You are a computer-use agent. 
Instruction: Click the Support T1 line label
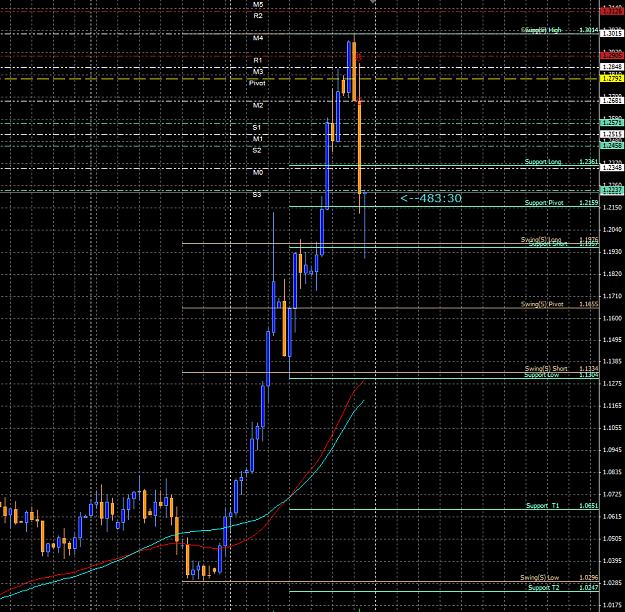coord(542,506)
